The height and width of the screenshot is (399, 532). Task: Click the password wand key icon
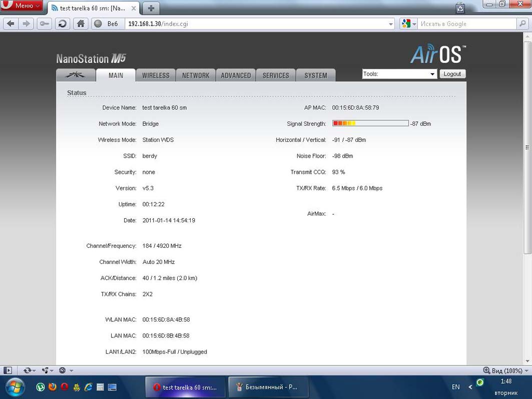tap(44, 24)
